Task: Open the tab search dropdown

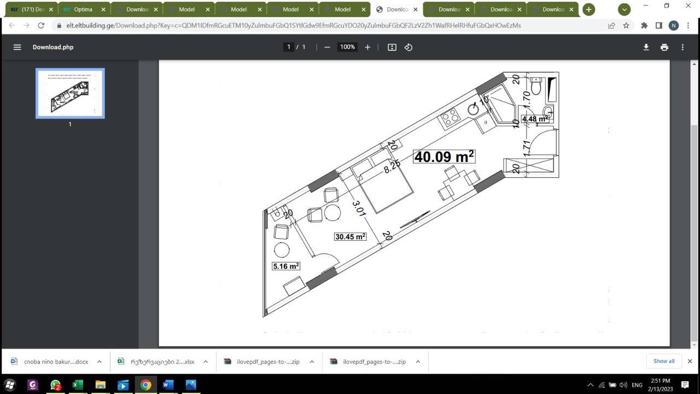Action: [x=624, y=9]
